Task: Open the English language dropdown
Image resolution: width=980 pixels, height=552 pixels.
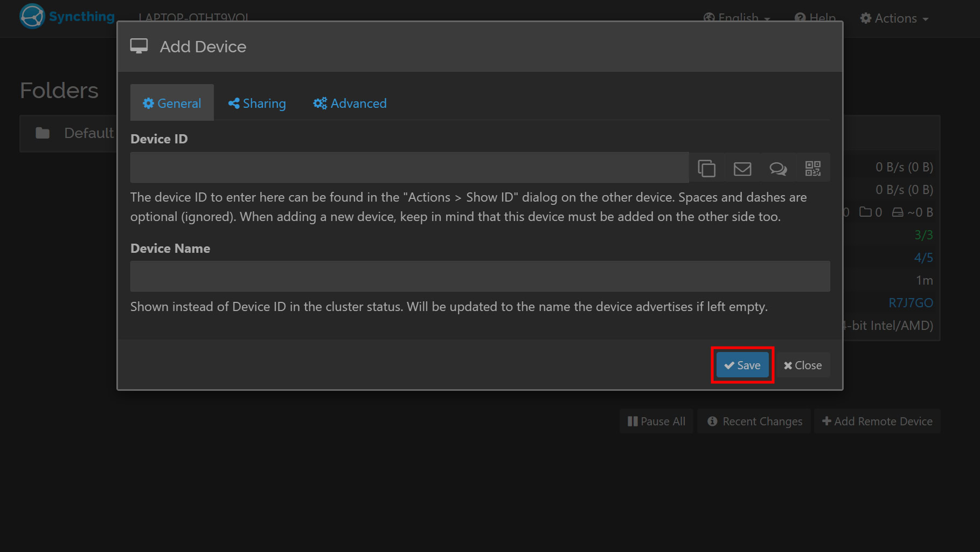Action: [736, 18]
